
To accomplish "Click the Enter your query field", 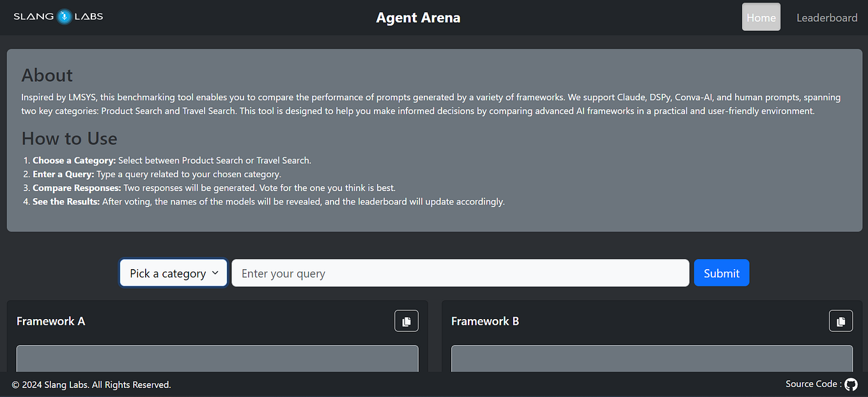I will click(x=460, y=272).
